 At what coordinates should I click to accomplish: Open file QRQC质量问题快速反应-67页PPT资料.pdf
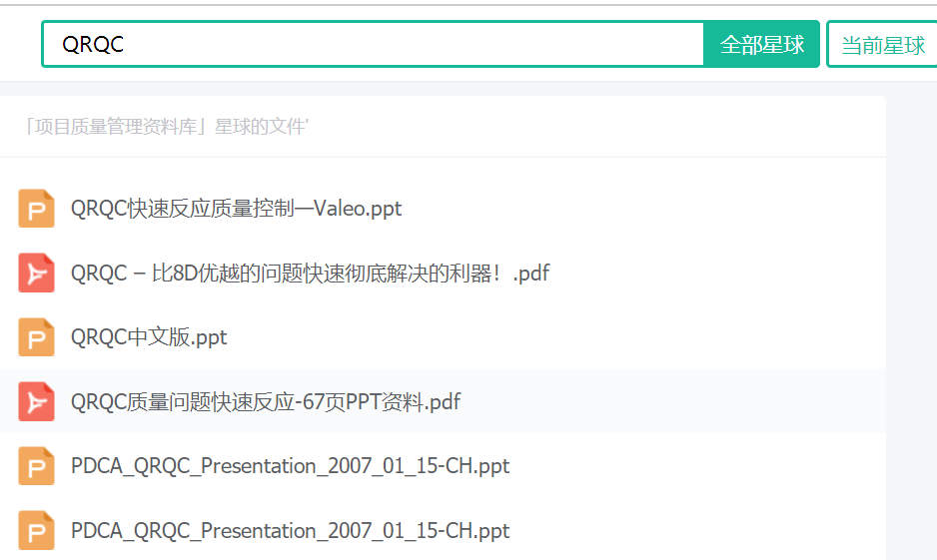266,402
